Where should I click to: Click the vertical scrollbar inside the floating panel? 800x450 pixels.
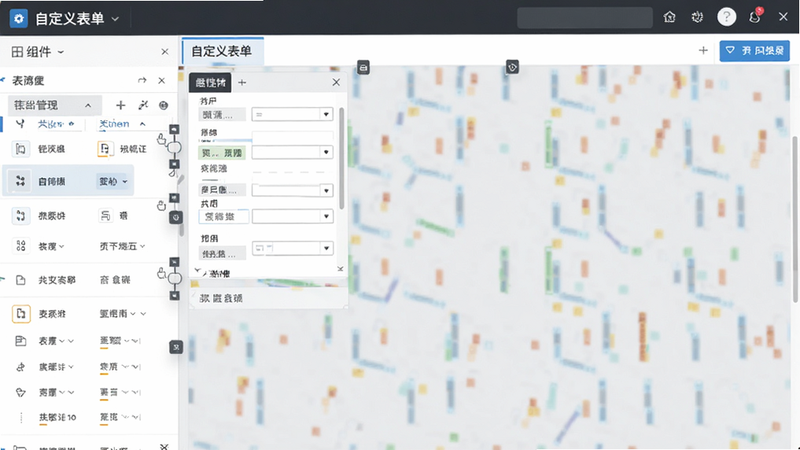pos(342,158)
